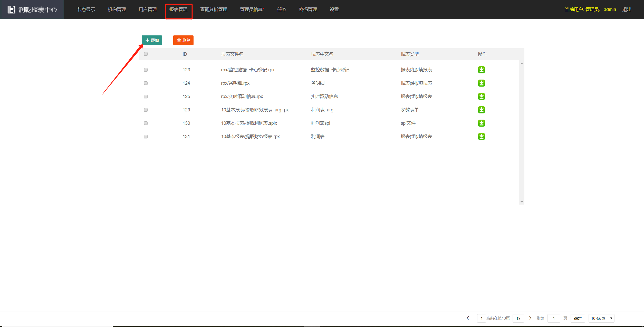The width and height of the screenshot is (644, 327).
Task: Open the 查询分析管理 menu
Action: [x=214, y=9]
